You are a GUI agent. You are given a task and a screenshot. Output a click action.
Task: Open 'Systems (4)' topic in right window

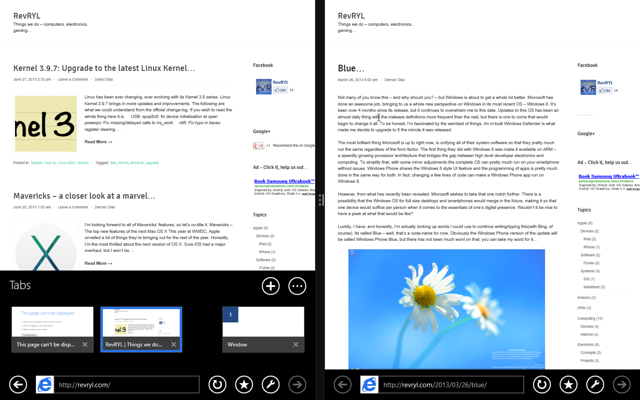(x=590, y=271)
